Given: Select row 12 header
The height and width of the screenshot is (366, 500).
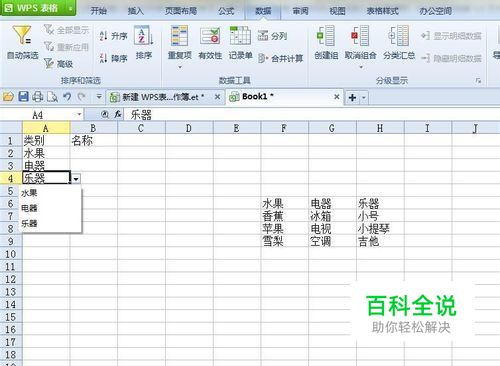Looking at the screenshot, I should point(11,279).
